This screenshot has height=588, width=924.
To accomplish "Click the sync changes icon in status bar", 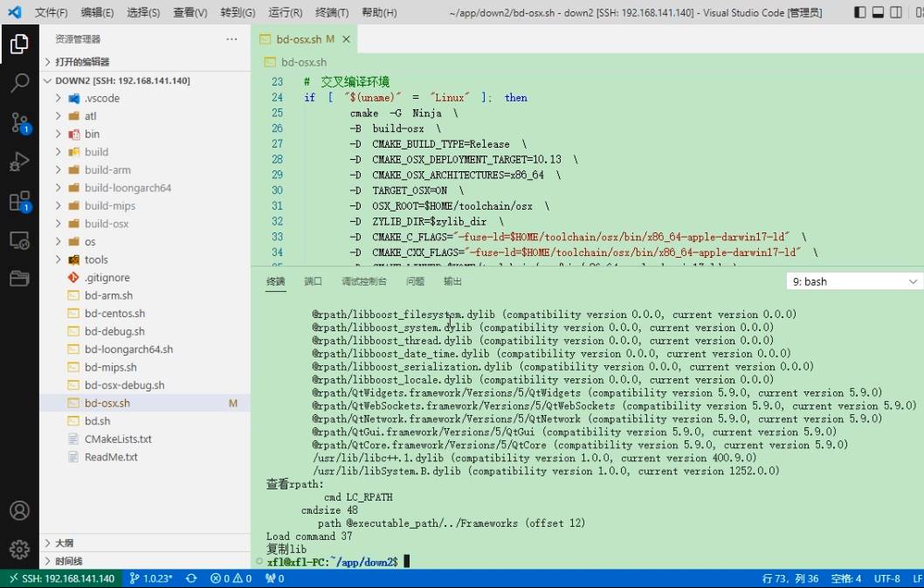I will click(x=191, y=578).
